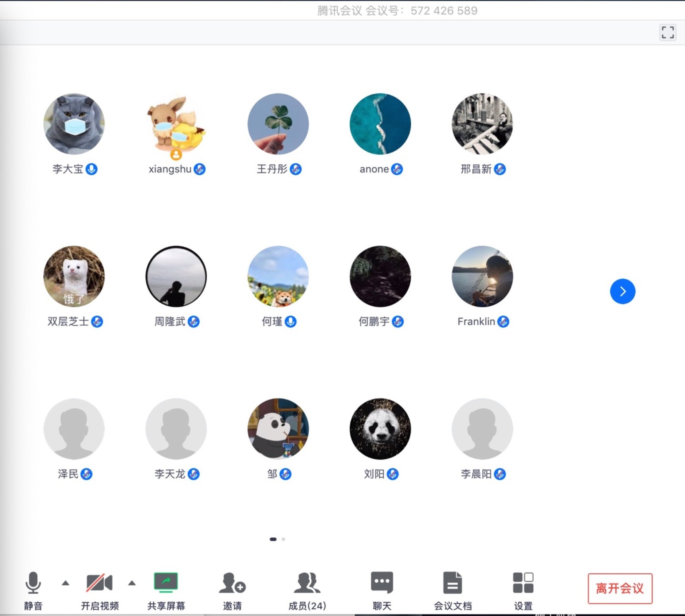Click 何瑾's microphone status icon
The width and height of the screenshot is (685, 616).
[x=291, y=322]
